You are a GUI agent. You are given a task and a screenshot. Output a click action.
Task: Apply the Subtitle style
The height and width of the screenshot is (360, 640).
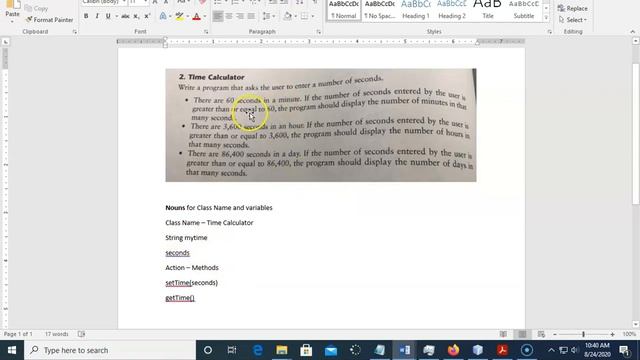pos(524,10)
